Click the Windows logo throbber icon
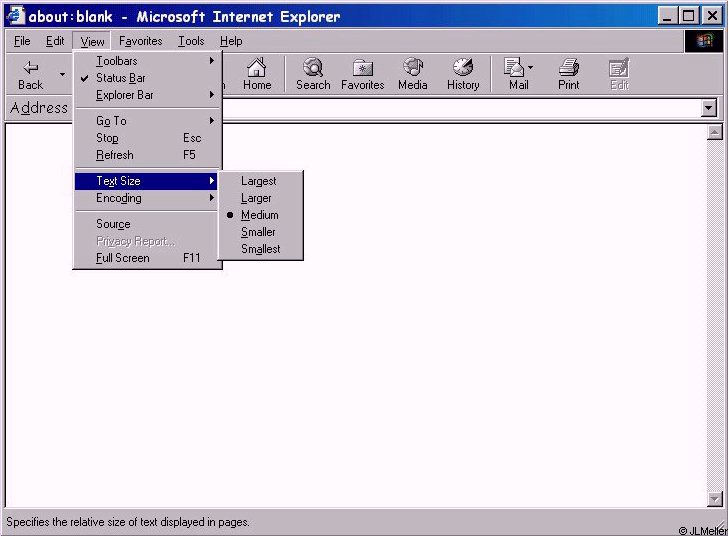Image resolution: width=728 pixels, height=536 pixels. click(x=704, y=41)
